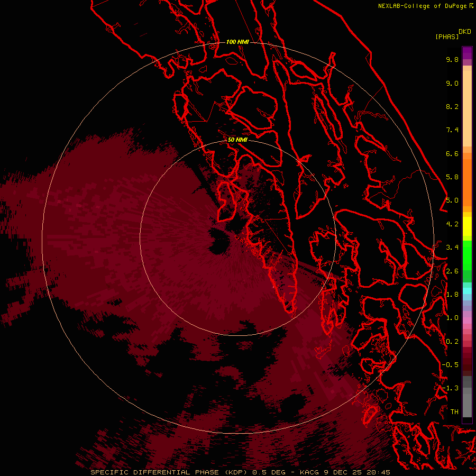Click the 'DKD' product code label
Image resolution: width=476 pixels, height=476 pixels.
(x=465, y=32)
